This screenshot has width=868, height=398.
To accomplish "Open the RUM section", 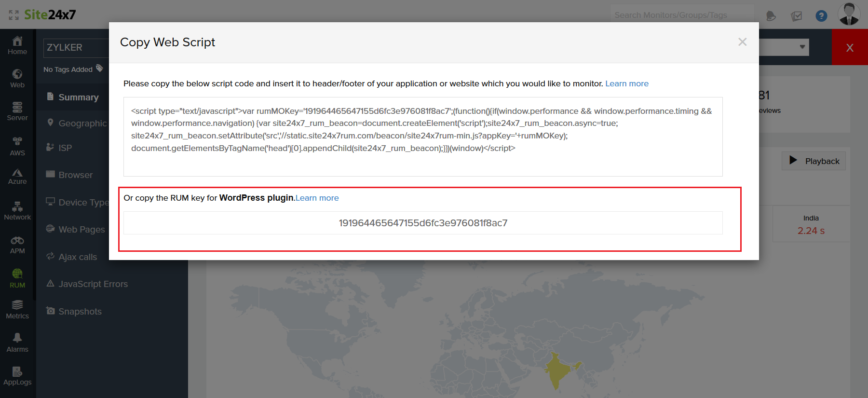I will tap(17, 279).
